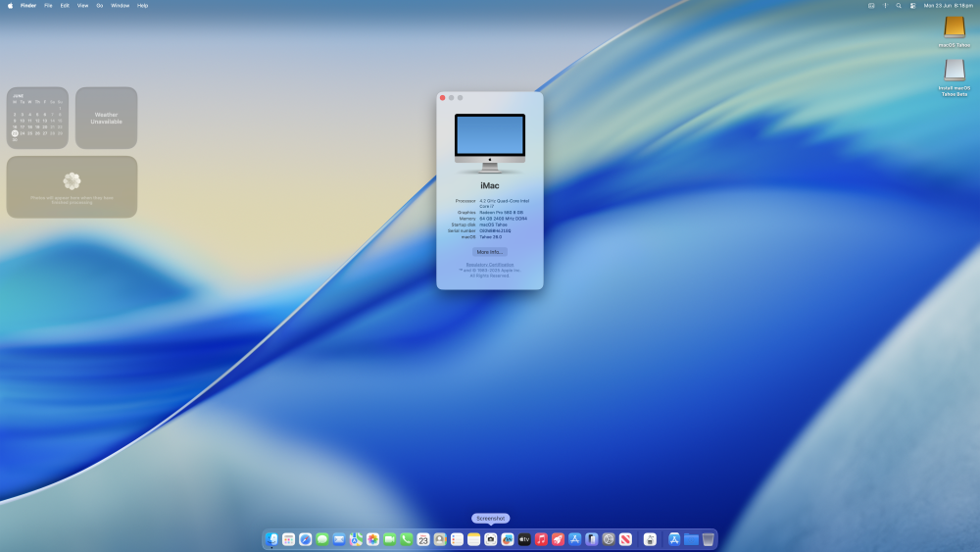
Task: Click the Screenshot app icon in Dock
Action: point(491,539)
